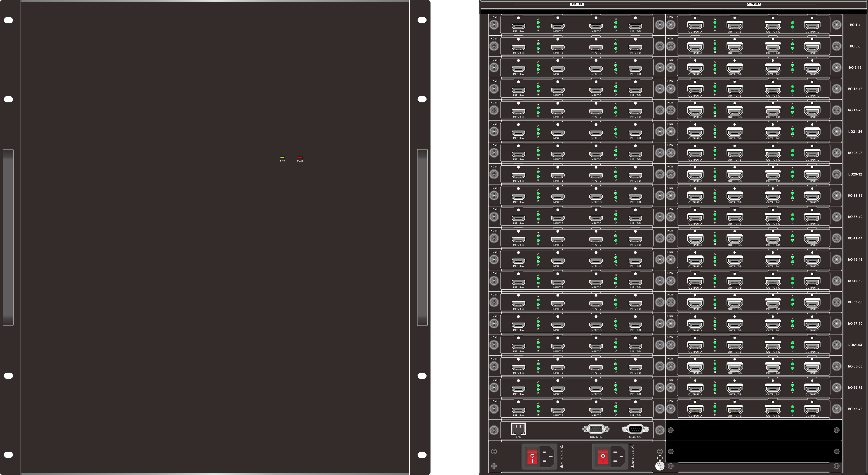Image resolution: width=868 pixels, height=475 pixels.
Task: Click the RS232-IN text label
Action: (596, 437)
